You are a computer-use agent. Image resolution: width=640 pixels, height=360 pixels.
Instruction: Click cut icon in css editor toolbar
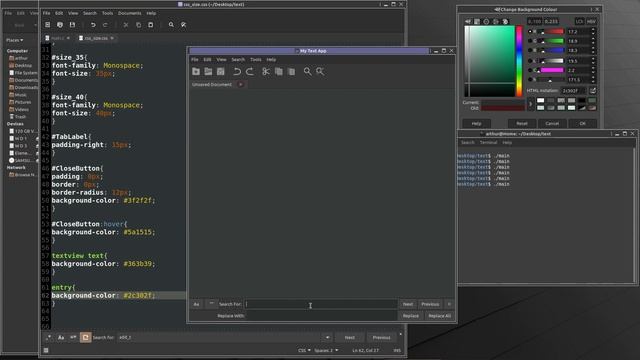coord(126,25)
